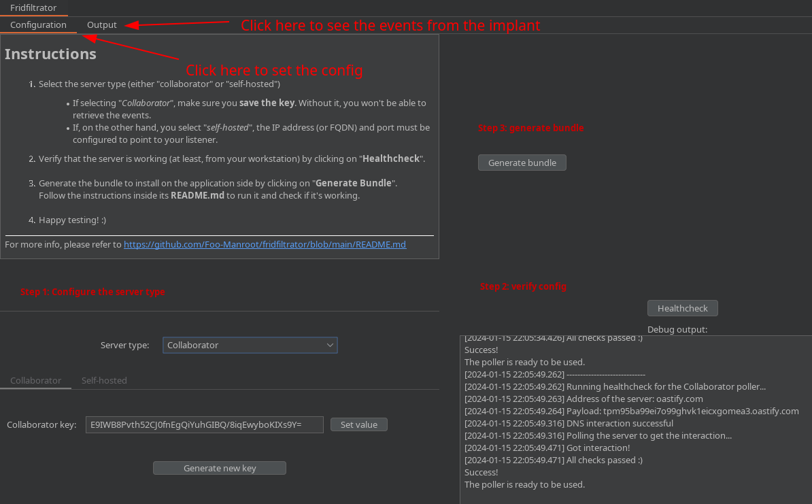Click the 'Address of the server: oastify.com' line
This screenshot has height=504, width=812.
(x=583, y=399)
